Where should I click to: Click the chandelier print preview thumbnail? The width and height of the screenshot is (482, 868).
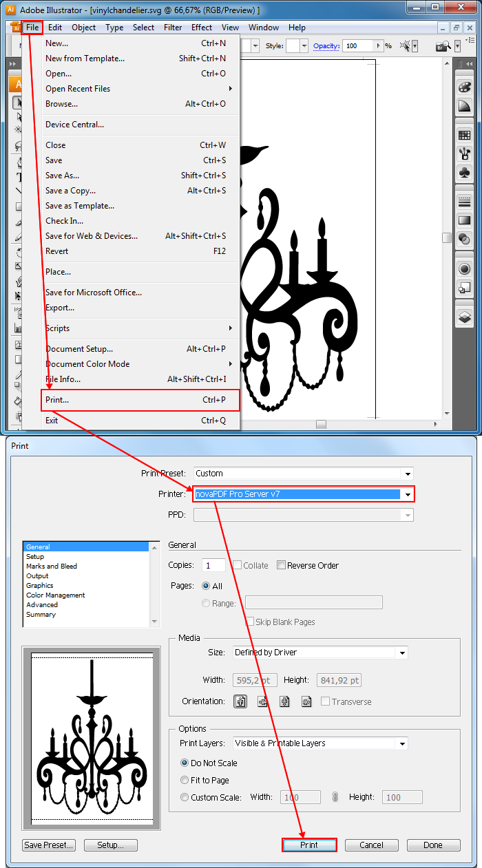tap(92, 739)
